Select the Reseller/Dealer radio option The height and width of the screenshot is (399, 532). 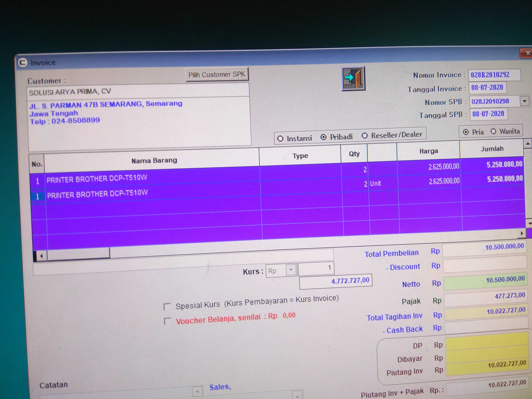click(365, 136)
